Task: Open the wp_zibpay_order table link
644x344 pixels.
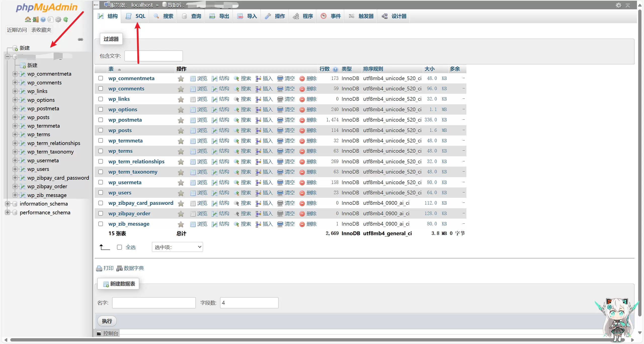Action: point(129,214)
